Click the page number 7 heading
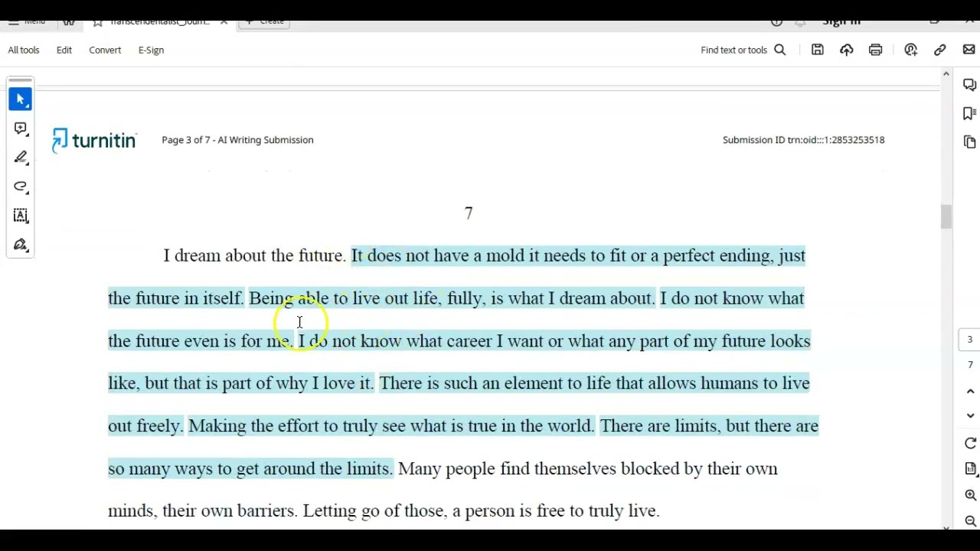Image resolution: width=980 pixels, height=551 pixels. (x=469, y=213)
